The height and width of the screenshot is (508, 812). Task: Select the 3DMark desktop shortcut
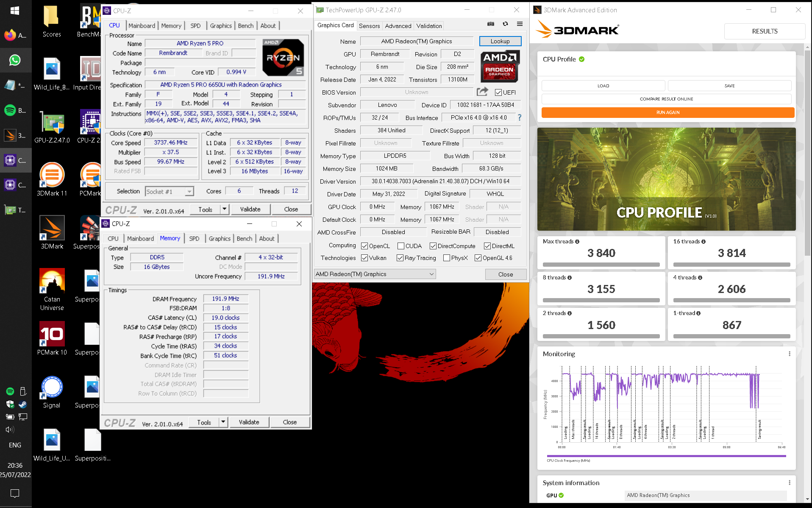coord(52,232)
